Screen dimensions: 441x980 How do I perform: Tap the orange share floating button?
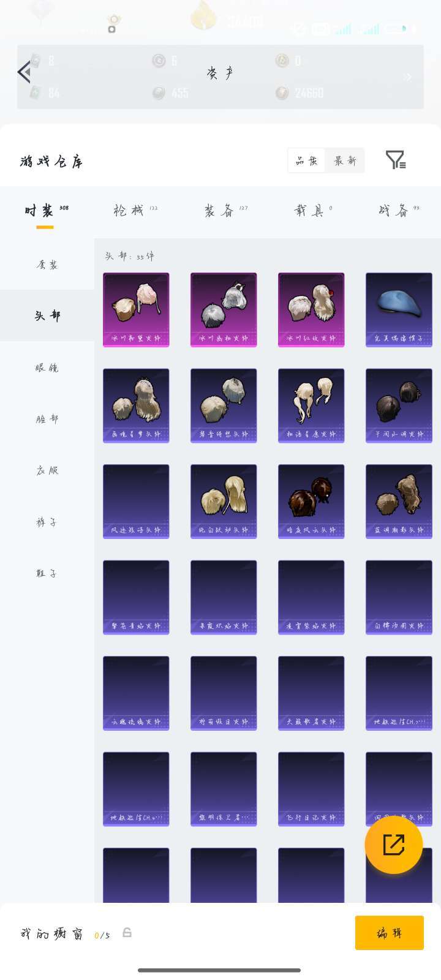coord(393,845)
